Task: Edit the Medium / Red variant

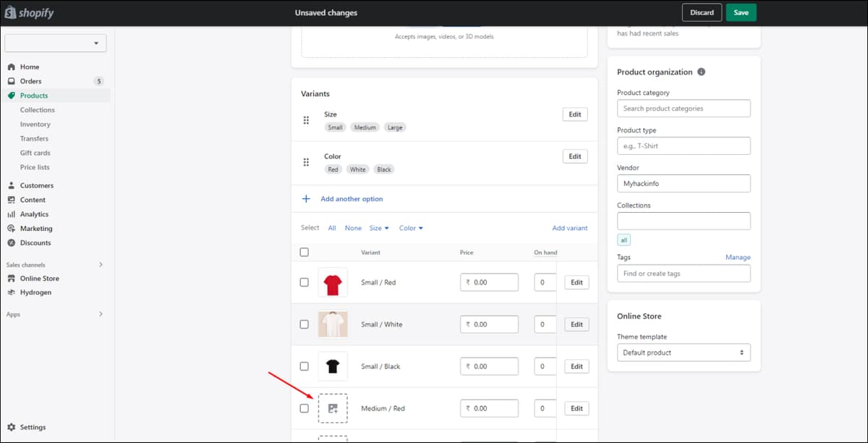Action: tap(576, 408)
